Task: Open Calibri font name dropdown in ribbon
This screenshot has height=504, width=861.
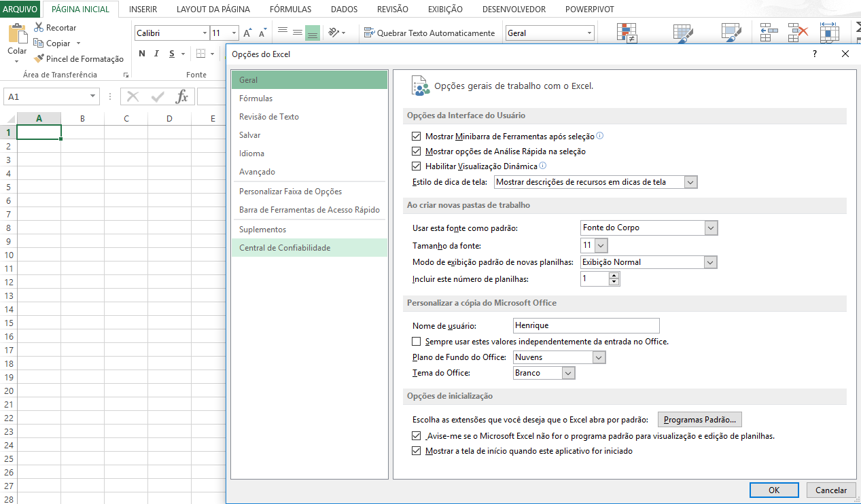Action: pos(205,33)
